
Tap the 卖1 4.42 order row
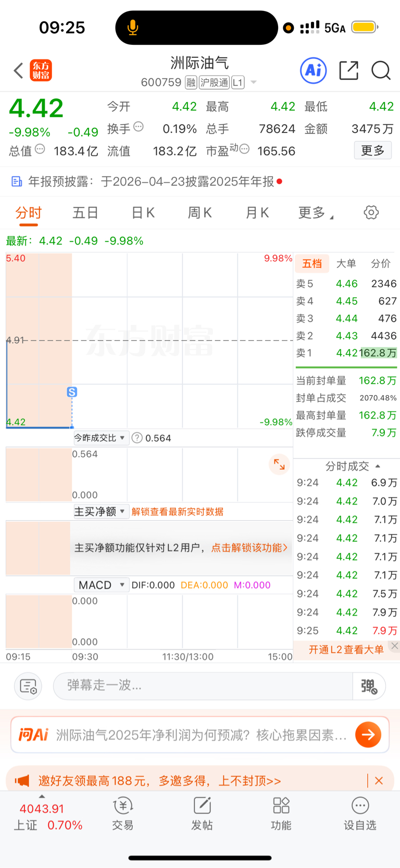click(346, 353)
